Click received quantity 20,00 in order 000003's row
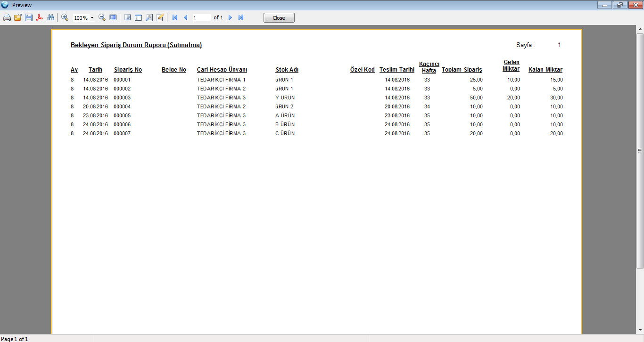Image resolution: width=644 pixels, height=342 pixels. (x=514, y=98)
